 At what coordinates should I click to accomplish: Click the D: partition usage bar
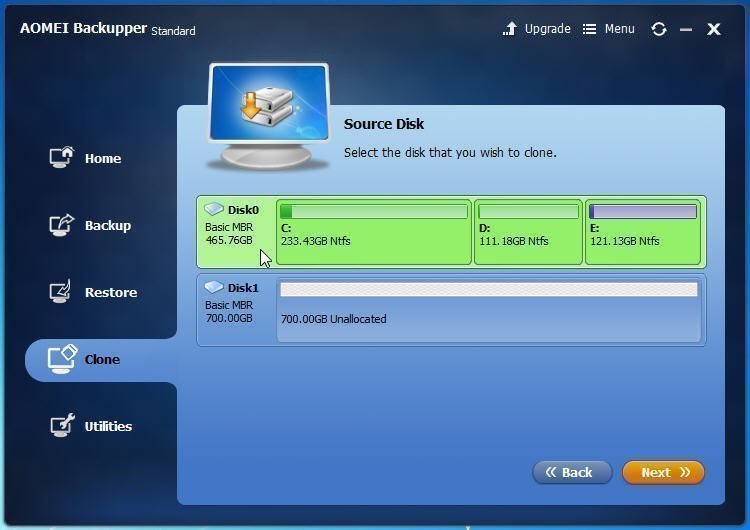click(x=529, y=211)
